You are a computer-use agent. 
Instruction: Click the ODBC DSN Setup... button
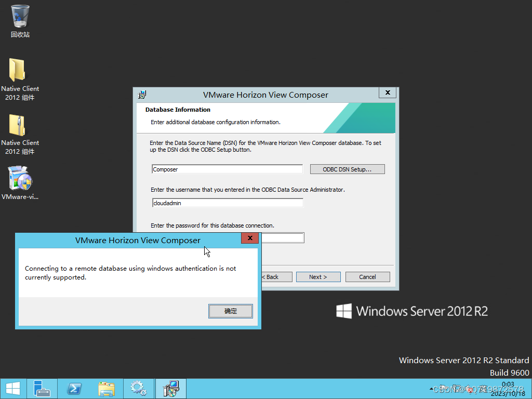pyautogui.click(x=347, y=169)
